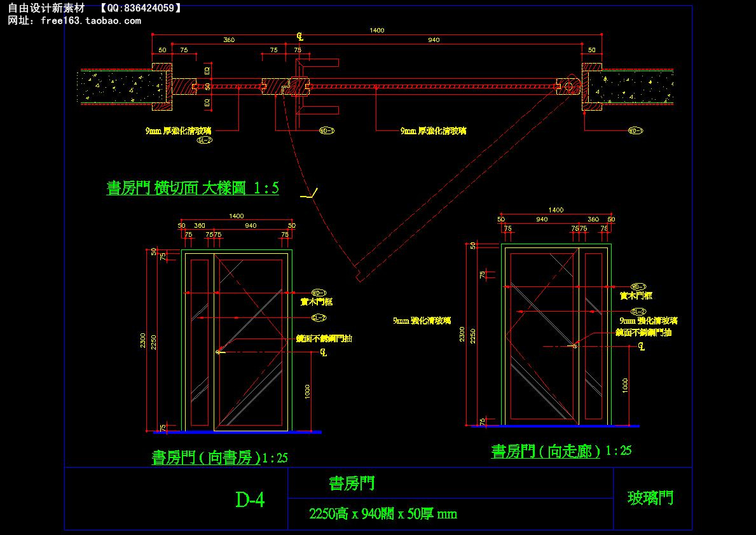Select the '書房門(向走廊) 1:25' elevation title
Viewport: 756px width, 535px height.
(561, 451)
